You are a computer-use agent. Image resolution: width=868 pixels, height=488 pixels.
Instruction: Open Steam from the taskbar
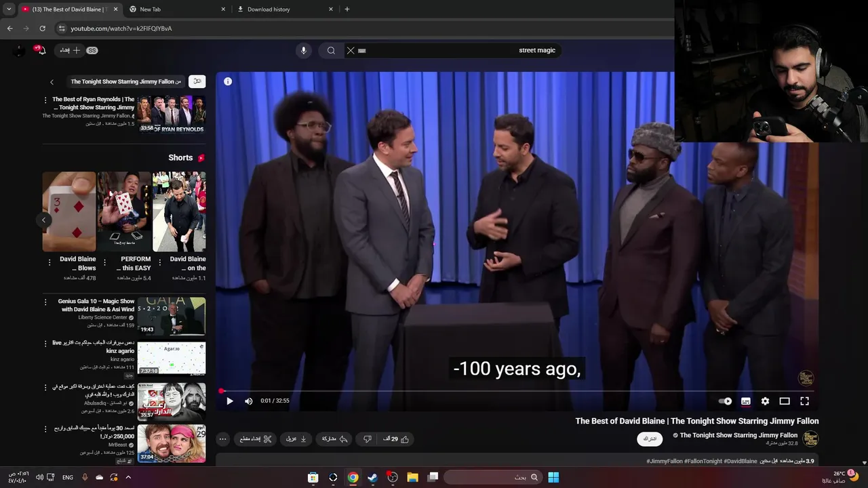373,477
